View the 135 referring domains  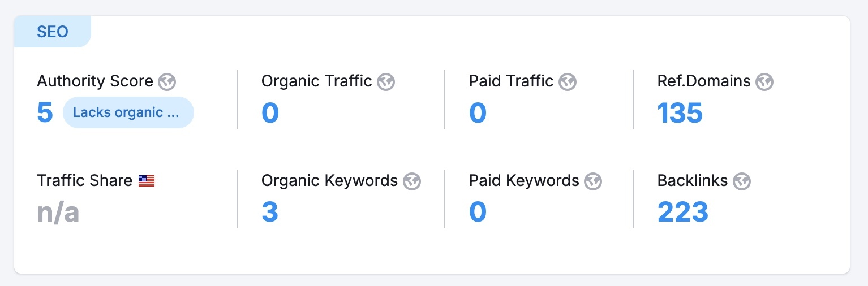click(x=680, y=112)
